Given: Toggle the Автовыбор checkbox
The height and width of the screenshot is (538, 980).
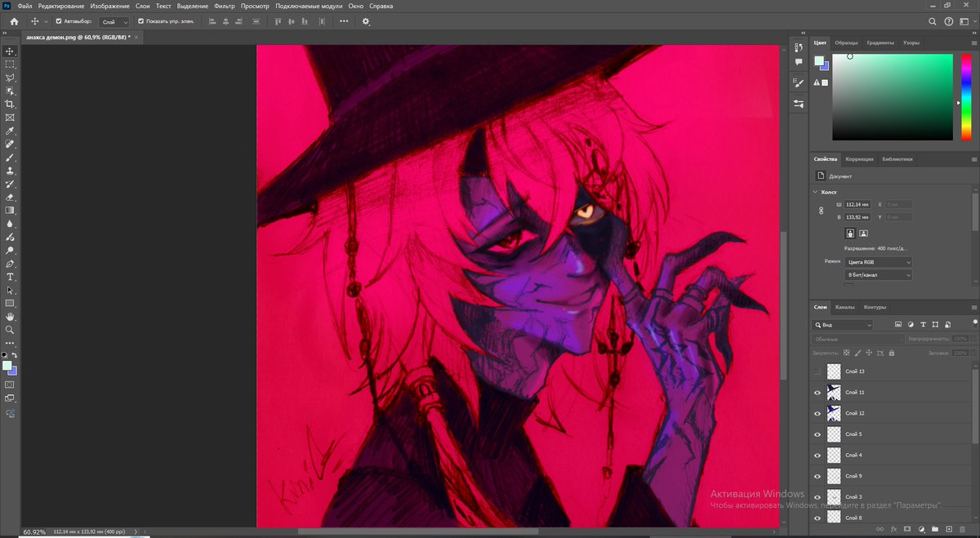Looking at the screenshot, I should coord(58,21).
